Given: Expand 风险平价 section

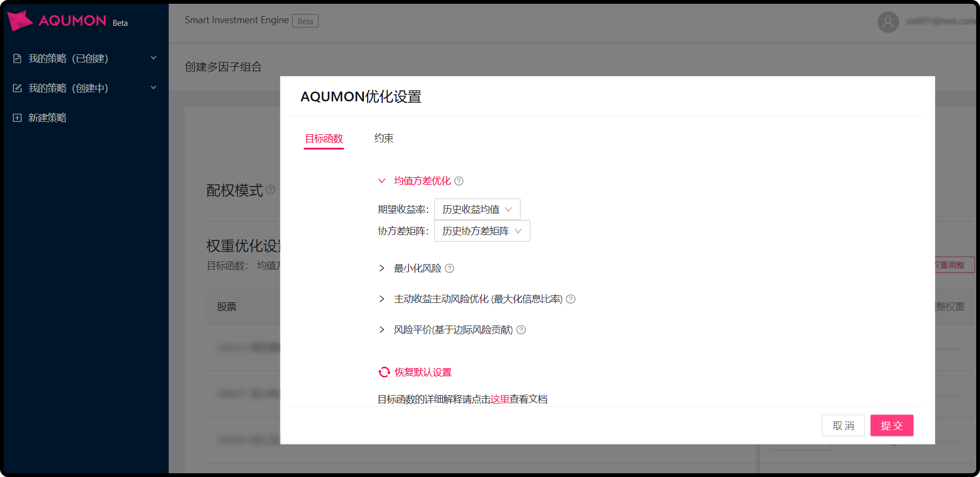Looking at the screenshot, I should [382, 330].
